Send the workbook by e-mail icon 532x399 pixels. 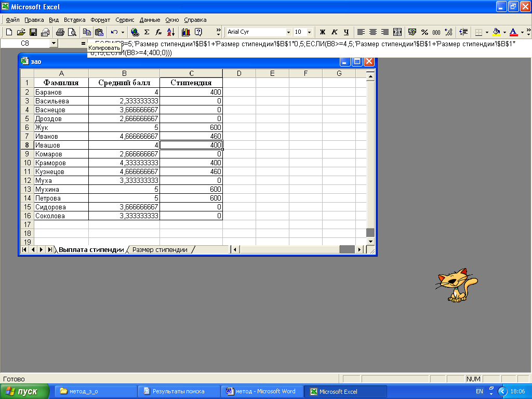tap(45, 32)
